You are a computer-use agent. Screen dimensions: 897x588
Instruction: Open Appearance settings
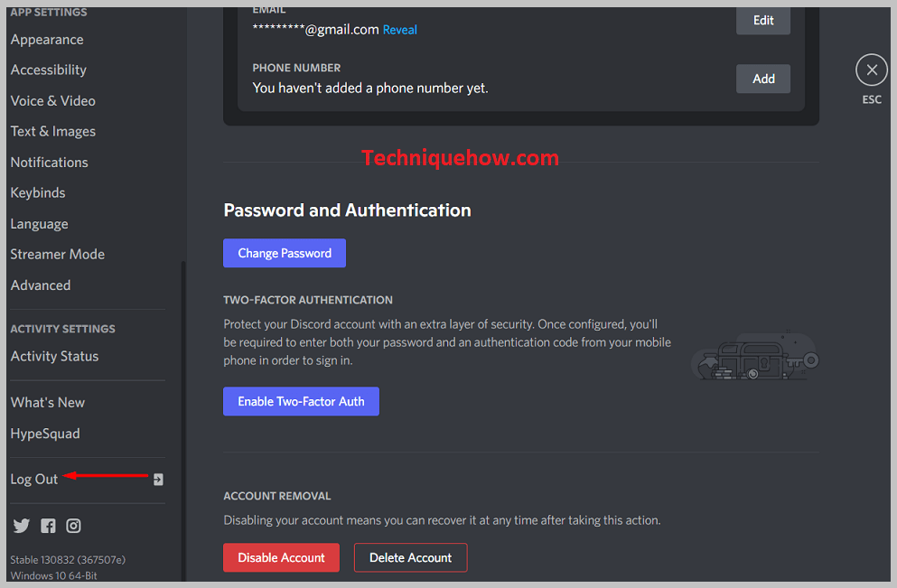(47, 40)
